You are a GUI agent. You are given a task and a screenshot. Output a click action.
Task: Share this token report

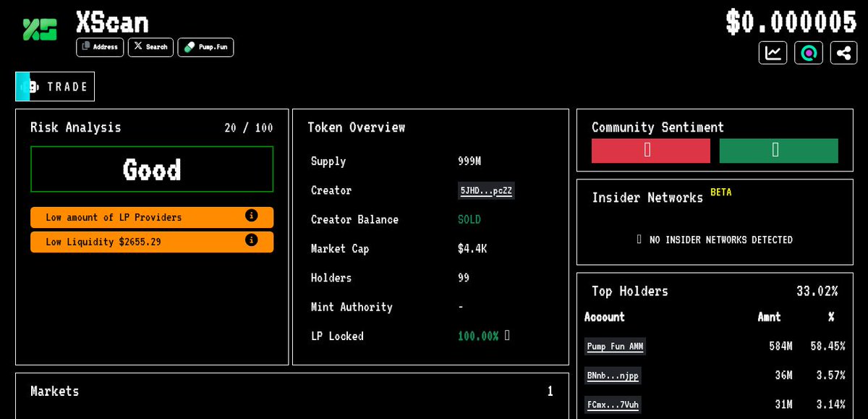tap(843, 53)
